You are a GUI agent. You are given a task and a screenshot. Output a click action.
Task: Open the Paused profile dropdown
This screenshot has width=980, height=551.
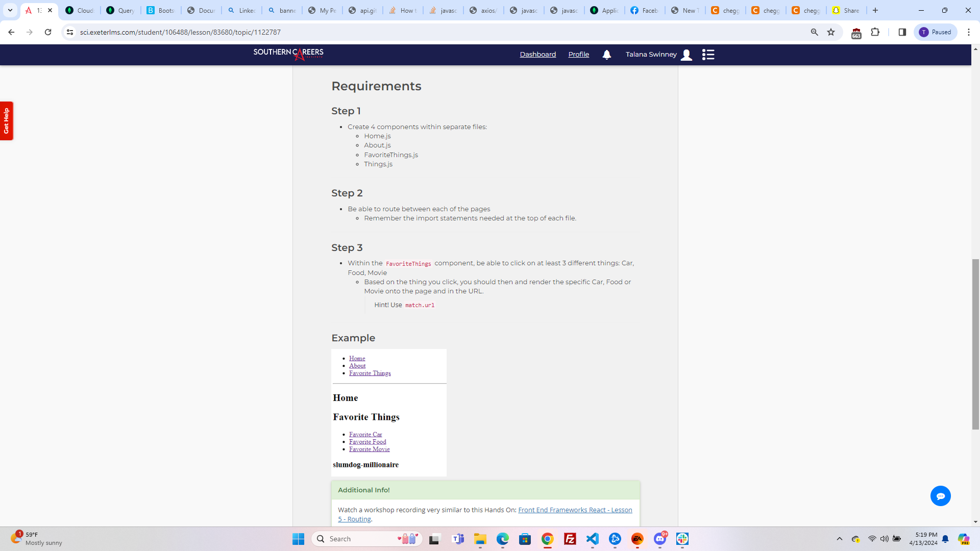click(x=936, y=32)
